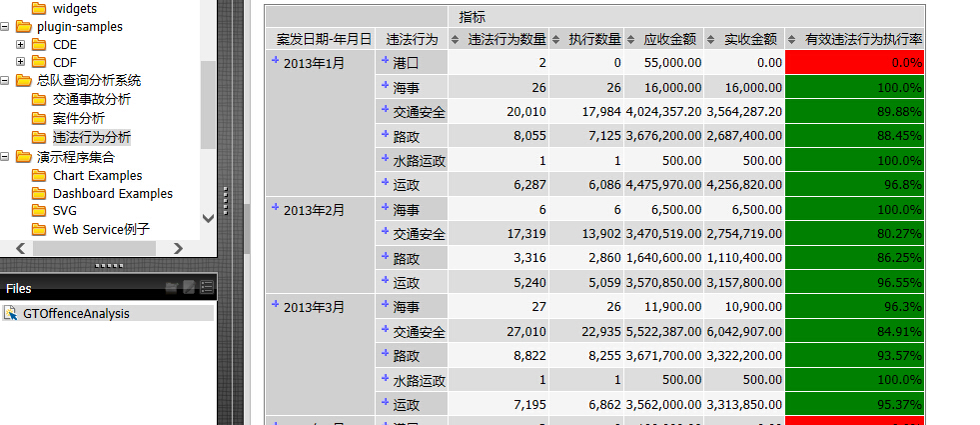This screenshot has height=425, width=980.
Task: Expand the CDE tree node
Action: click(21, 44)
